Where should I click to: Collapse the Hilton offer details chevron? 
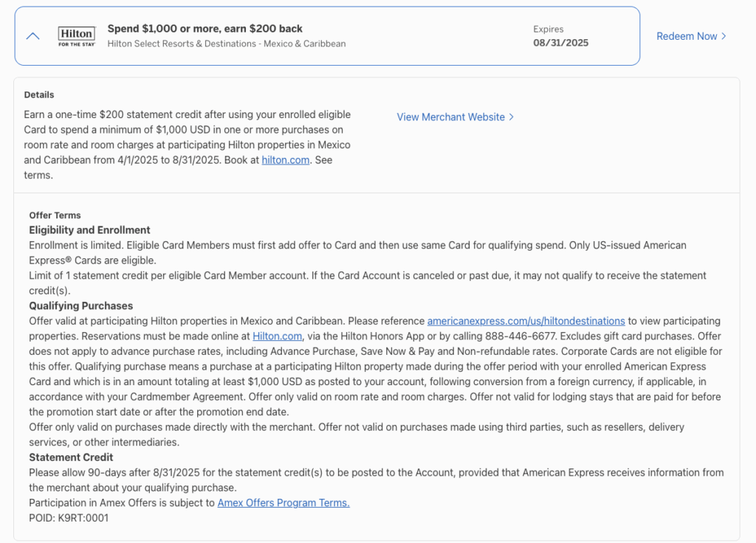click(x=32, y=36)
